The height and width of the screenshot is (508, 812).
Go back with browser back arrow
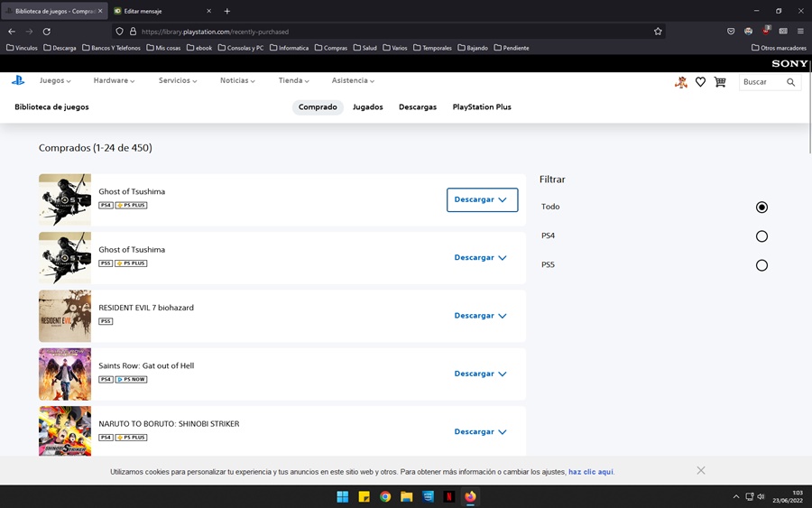[x=12, y=32]
